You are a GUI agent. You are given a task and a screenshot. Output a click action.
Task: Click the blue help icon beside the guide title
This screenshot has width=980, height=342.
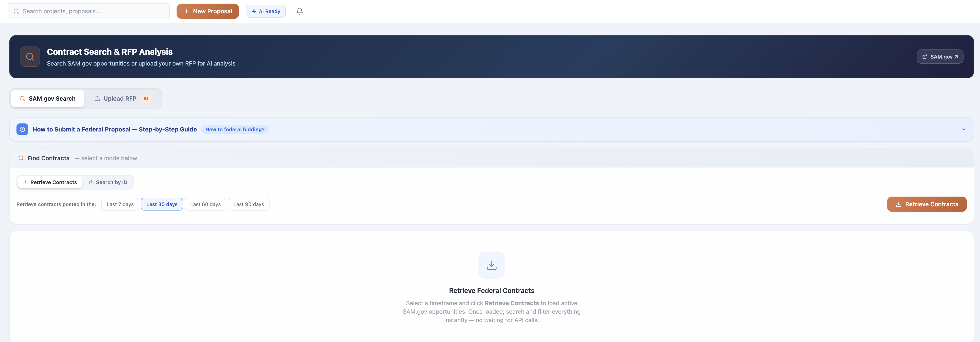[x=22, y=130]
